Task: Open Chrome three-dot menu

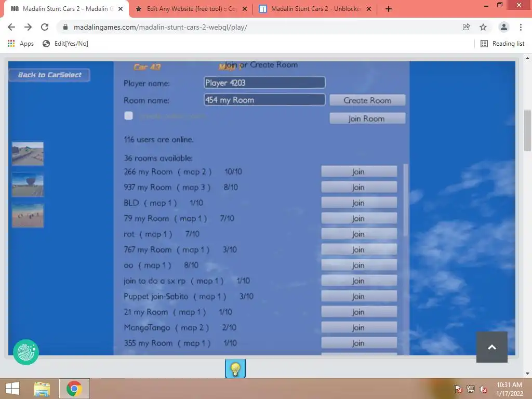Action: click(521, 27)
